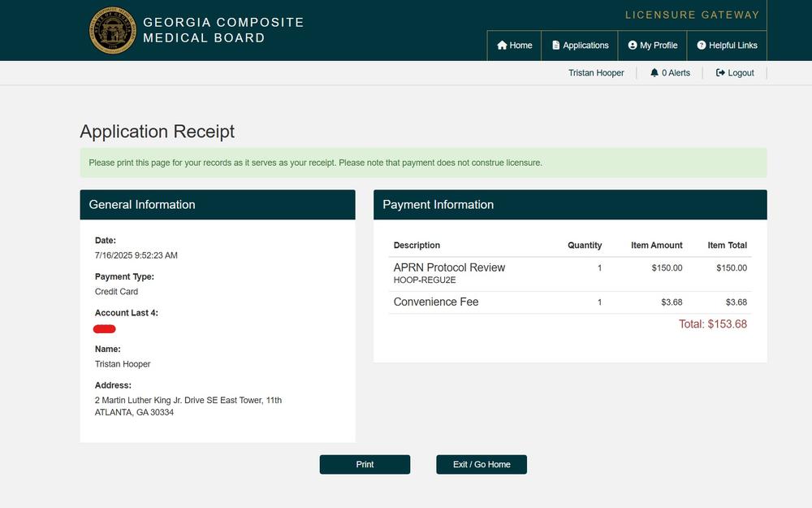
Task: Click the Home house icon
Action: [502, 46]
